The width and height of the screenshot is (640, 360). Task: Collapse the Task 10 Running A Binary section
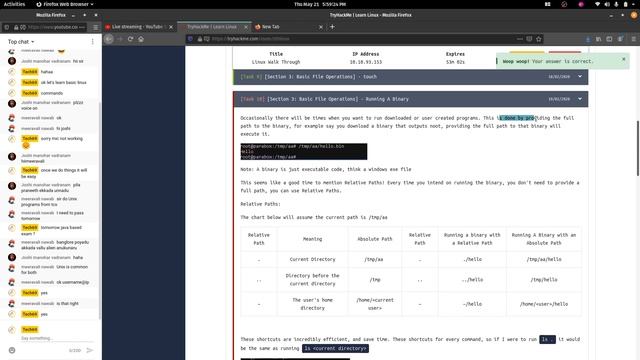580,99
